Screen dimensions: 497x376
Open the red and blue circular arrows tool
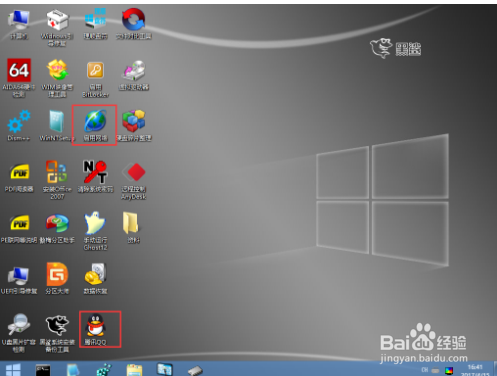tap(133, 24)
